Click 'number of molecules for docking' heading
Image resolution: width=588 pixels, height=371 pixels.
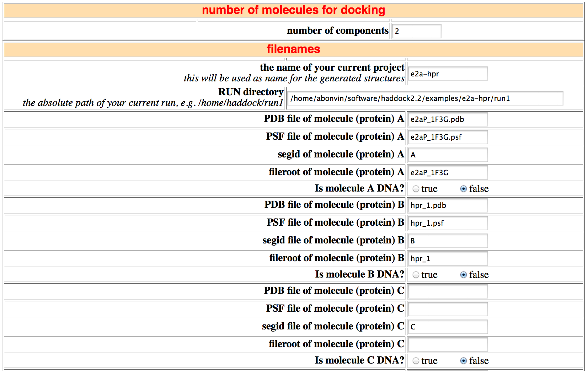pyautogui.click(x=293, y=10)
